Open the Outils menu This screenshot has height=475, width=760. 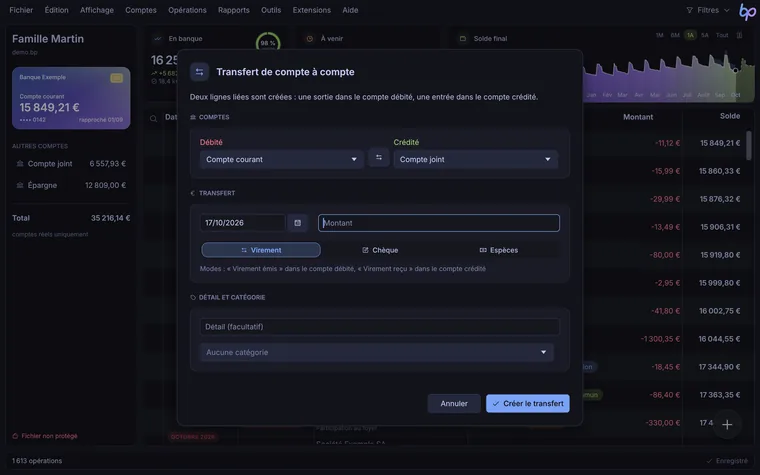[x=270, y=10]
